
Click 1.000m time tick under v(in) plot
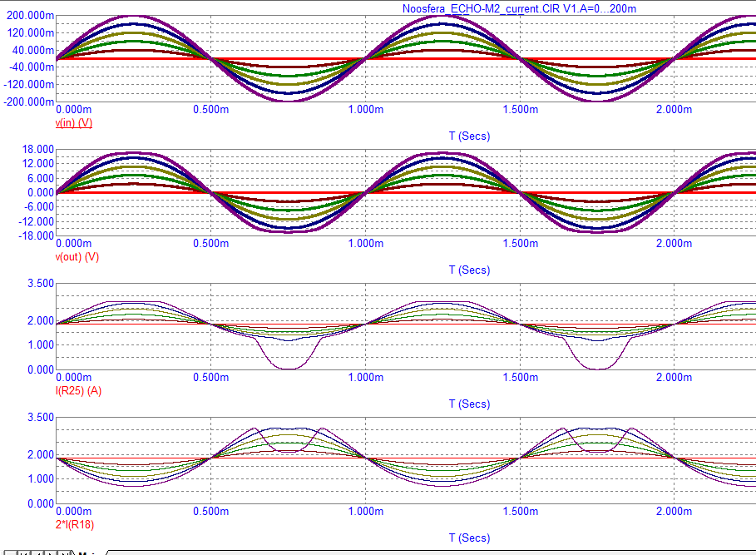point(366,110)
